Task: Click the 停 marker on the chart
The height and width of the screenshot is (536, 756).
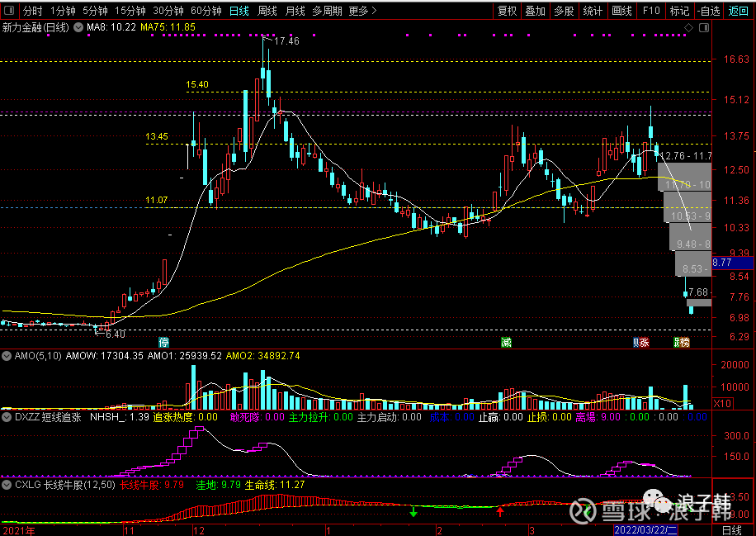Action: pyautogui.click(x=163, y=342)
